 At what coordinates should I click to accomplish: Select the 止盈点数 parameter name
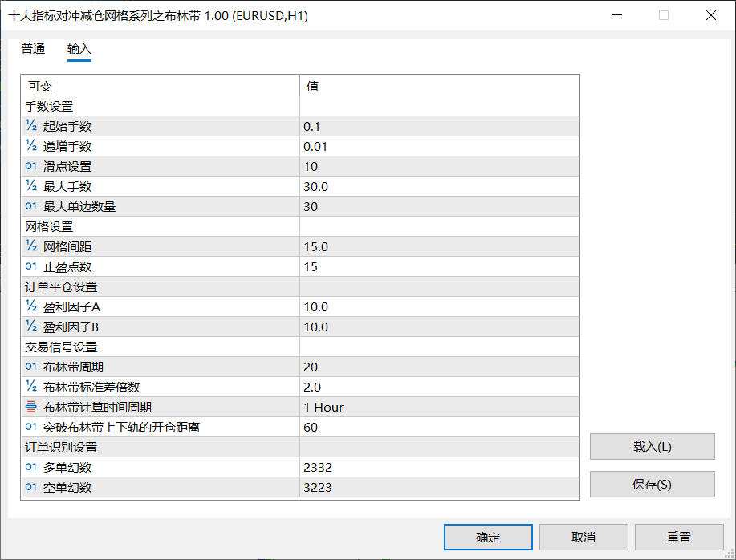pos(67,267)
